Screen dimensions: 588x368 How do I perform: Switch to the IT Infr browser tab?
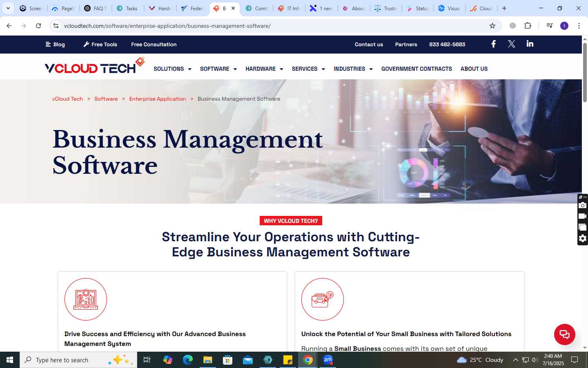(x=289, y=8)
